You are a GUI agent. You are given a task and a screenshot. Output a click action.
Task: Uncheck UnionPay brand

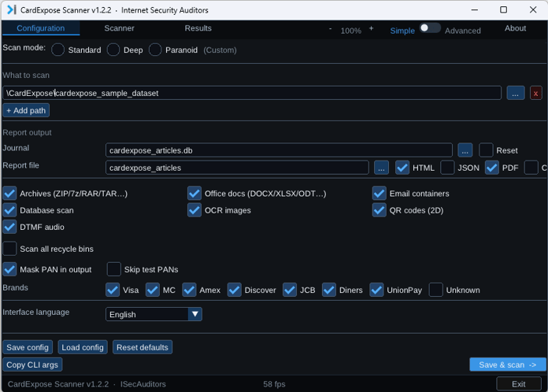pyautogui.click(x=376, y=290)
